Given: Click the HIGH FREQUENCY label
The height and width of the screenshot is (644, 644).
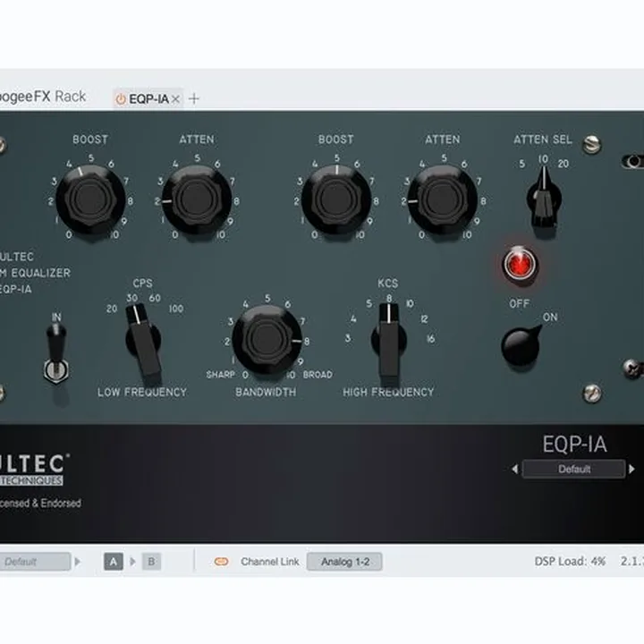Looking at the screenshot, I should (388, 393).
